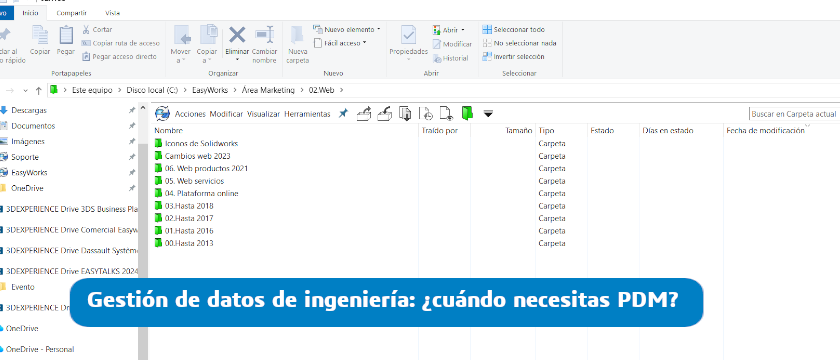The width and height of the screenshot is (840, 360).
Task: Click the green folder icon in the address bar
Action: click(54, 90)
